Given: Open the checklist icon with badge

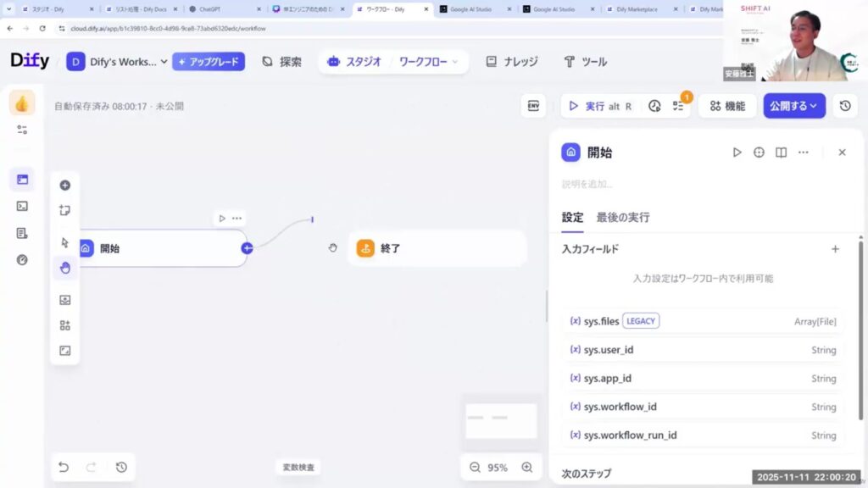Looking at the screenshot, I should point(678,106).
